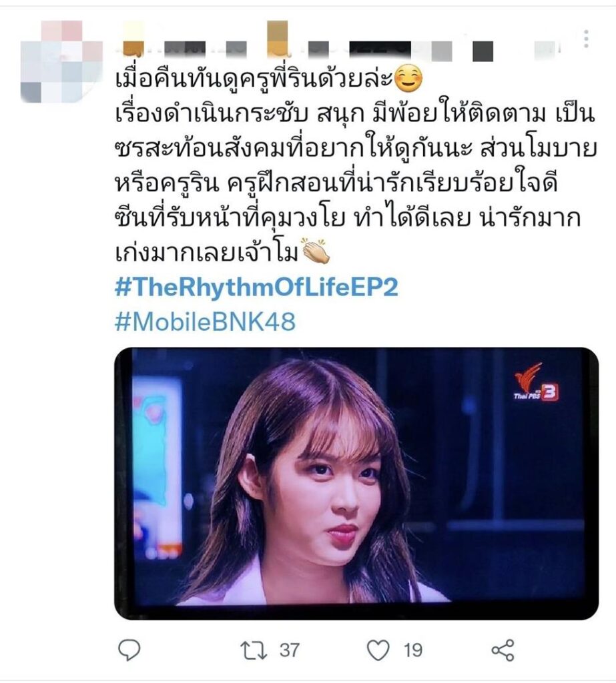Retweet this post using the arrows icon
Image resolution: width=616 pixels, height=683 pixels.
click(x=254, y=650)
